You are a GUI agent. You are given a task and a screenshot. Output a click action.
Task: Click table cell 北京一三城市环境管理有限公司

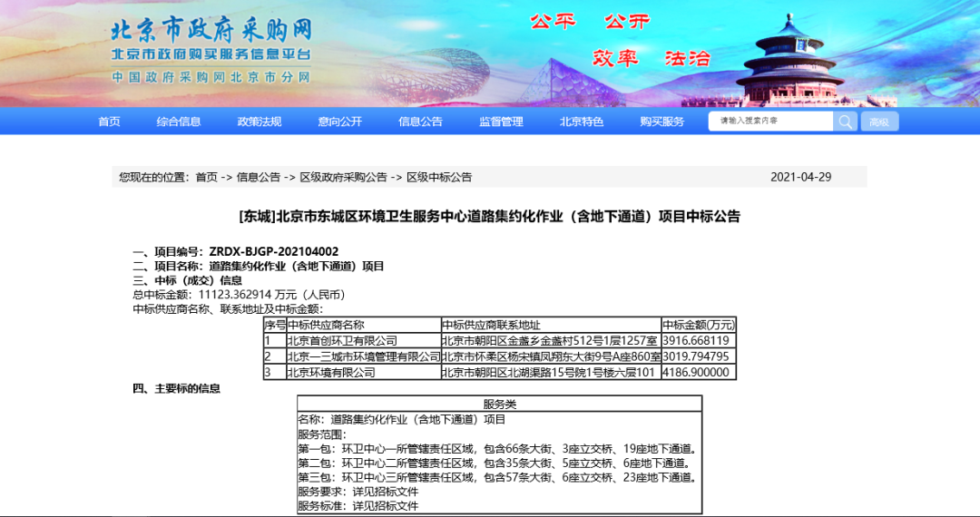click(x=364, y=356)
